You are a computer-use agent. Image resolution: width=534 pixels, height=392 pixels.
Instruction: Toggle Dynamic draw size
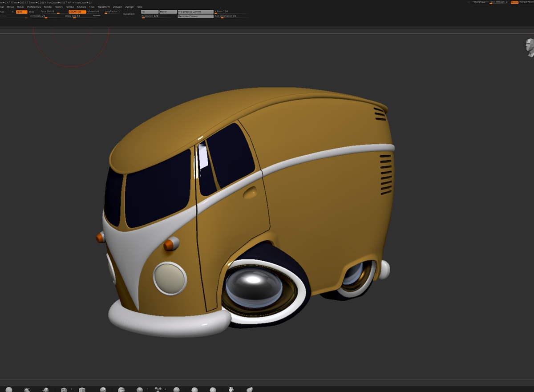97,16
